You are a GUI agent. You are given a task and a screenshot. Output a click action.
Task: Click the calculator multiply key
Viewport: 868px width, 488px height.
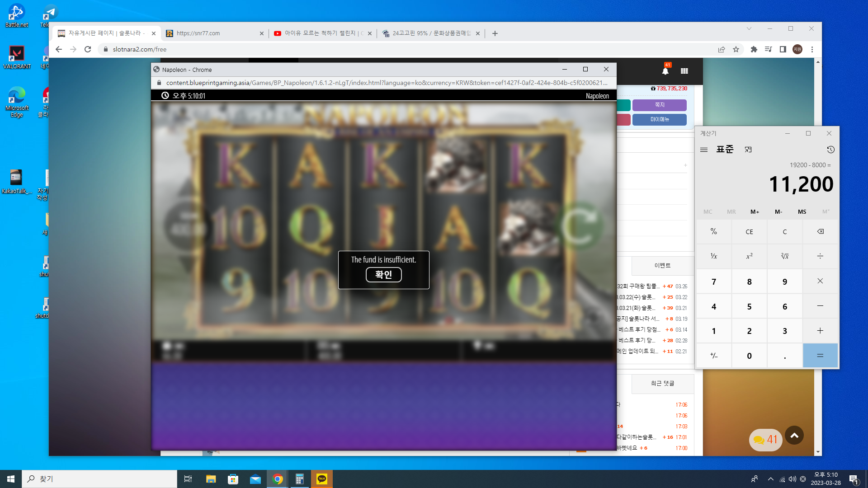click(x=820, y=281)
